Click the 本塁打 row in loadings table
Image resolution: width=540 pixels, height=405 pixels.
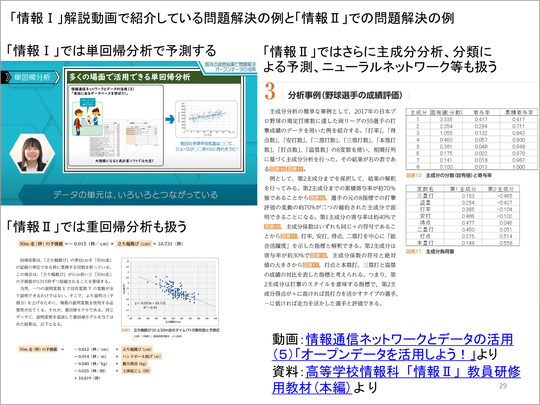pos(463,243)
